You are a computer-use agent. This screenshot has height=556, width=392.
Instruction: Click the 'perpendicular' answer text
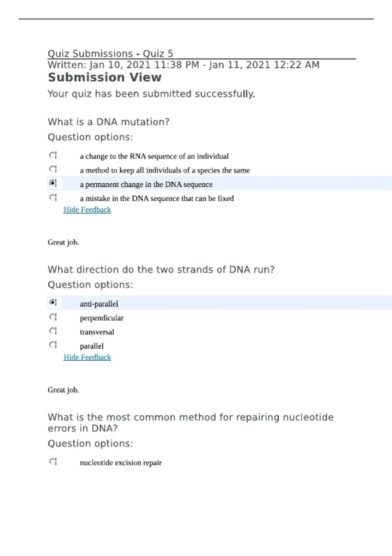102,318
